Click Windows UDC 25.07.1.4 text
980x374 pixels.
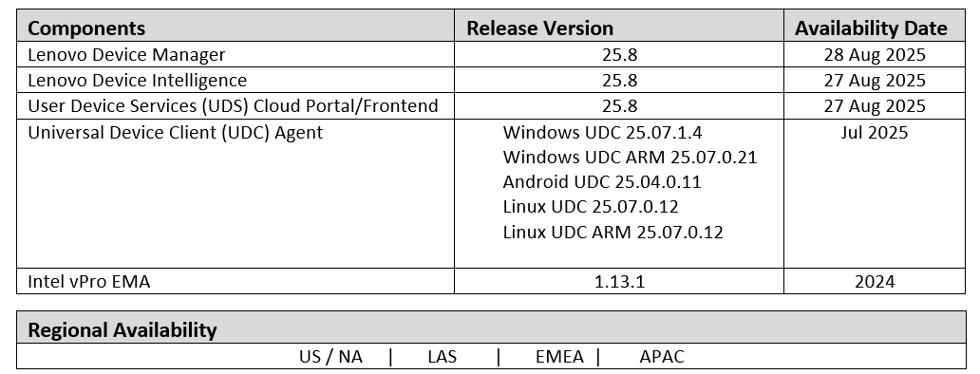coord(602,132)
